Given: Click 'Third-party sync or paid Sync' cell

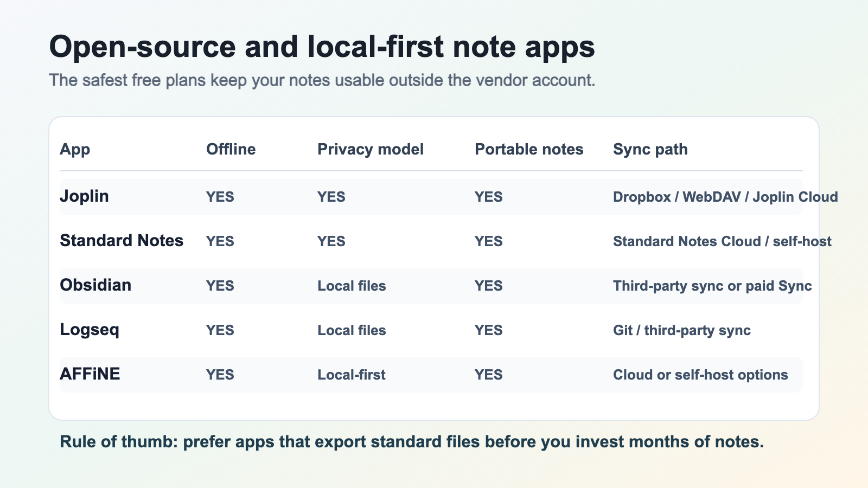Looking at the screenshot, I should pyautogui.click(x=712, y=286).
